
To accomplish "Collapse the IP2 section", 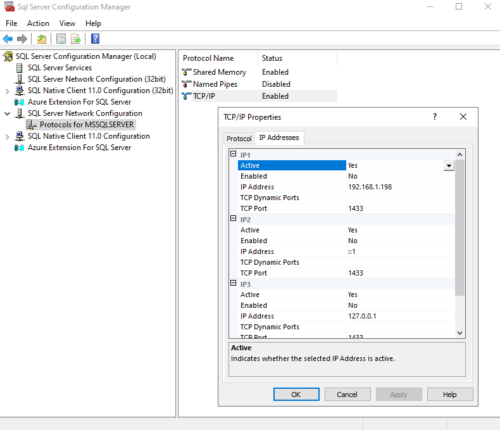I will point(233,219).
